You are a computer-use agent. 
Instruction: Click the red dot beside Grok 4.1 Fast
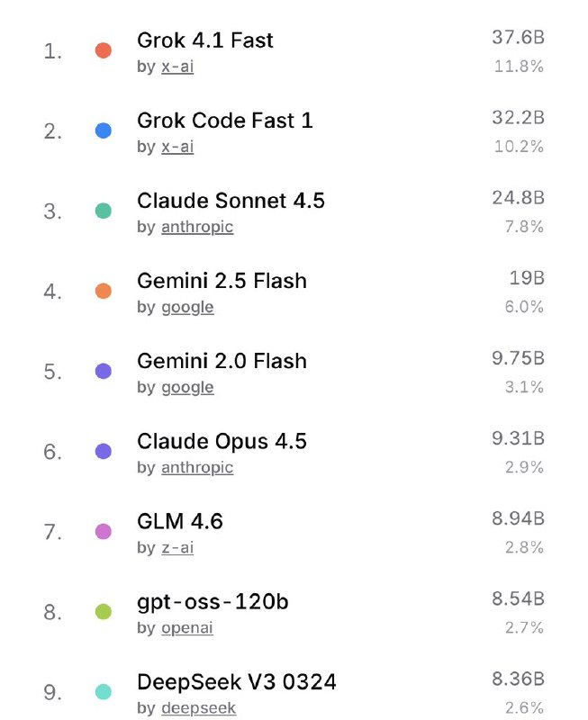click(x=104, y=50)
